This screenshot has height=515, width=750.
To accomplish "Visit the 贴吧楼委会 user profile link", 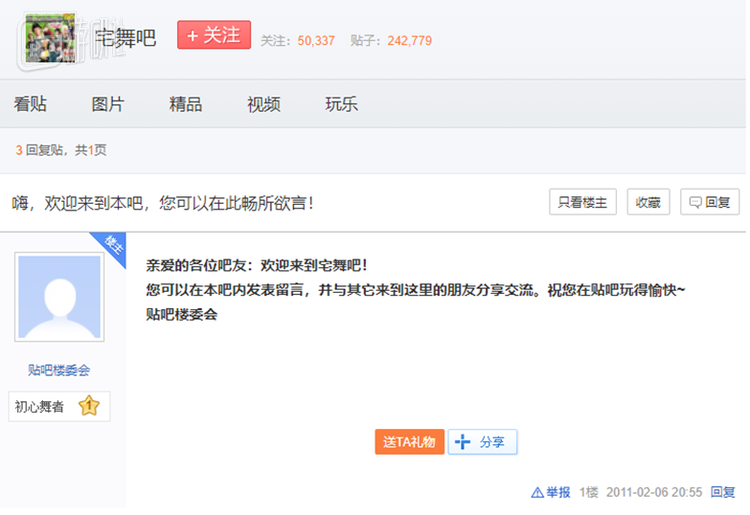I will (x=59, y=370).
